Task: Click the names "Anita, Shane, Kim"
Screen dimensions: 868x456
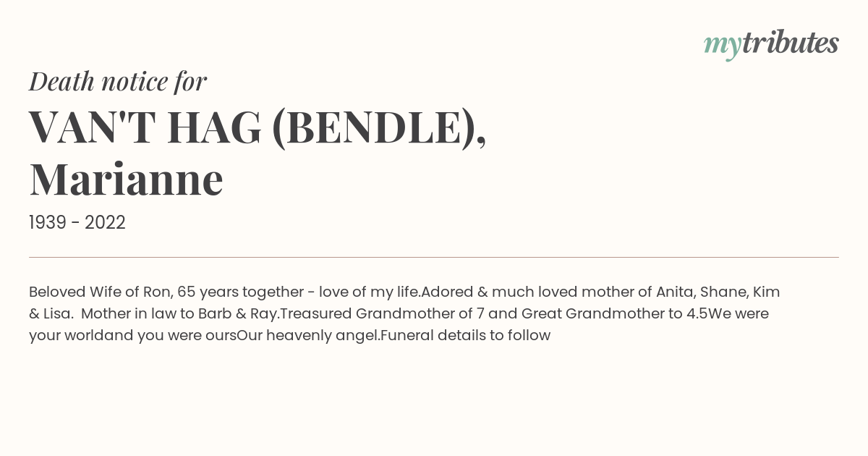Action: coord(718,292)
